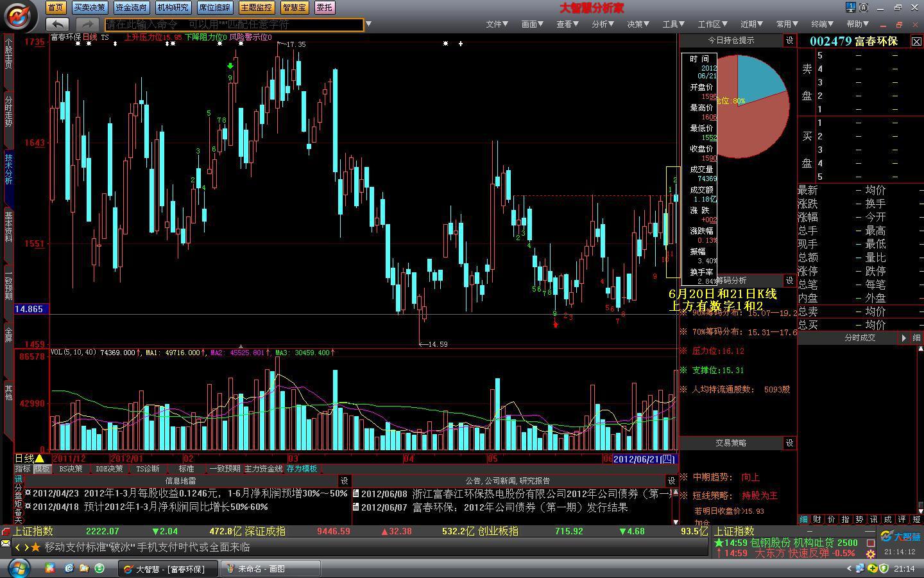Toggle the 买卖决策 toolbar button
This screenshot has height=578, width=924.
tap(89, 8)
